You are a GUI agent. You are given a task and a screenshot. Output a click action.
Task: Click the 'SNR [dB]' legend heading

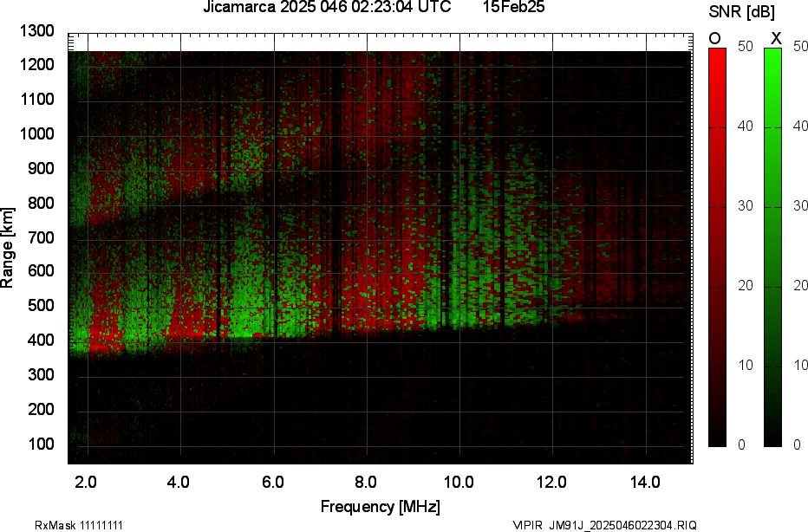coord(741,11)
